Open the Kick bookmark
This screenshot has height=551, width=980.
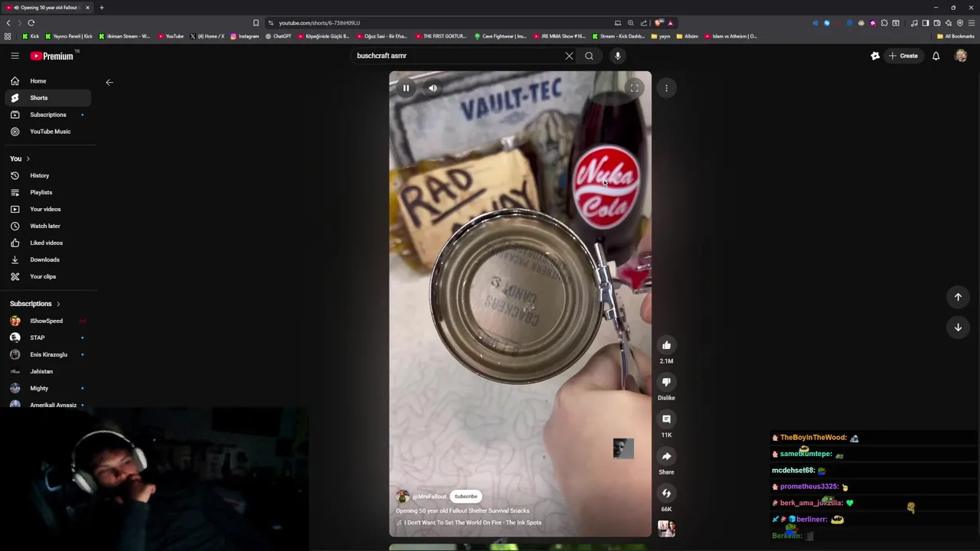31,36
